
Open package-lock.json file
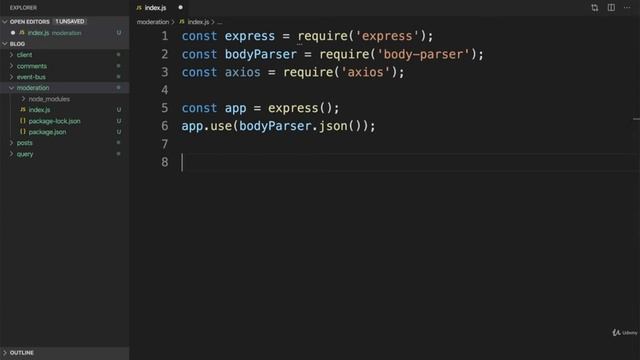(x=54, y=121)
